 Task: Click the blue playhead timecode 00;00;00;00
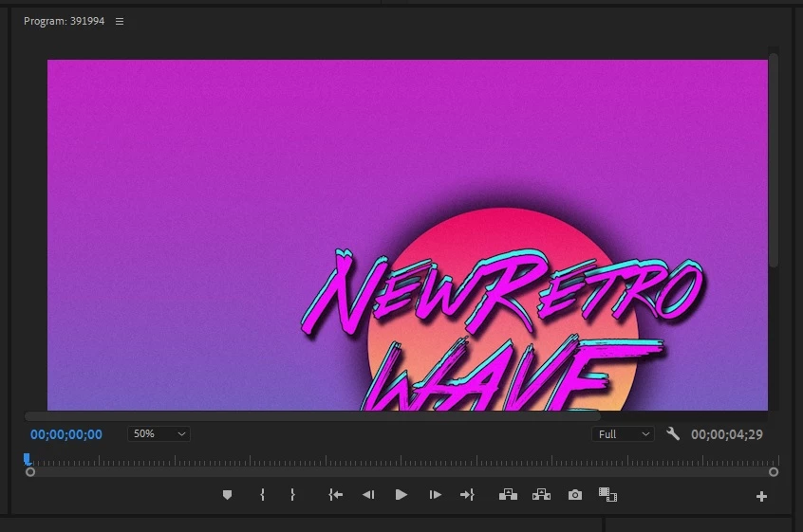pos(66,434)
